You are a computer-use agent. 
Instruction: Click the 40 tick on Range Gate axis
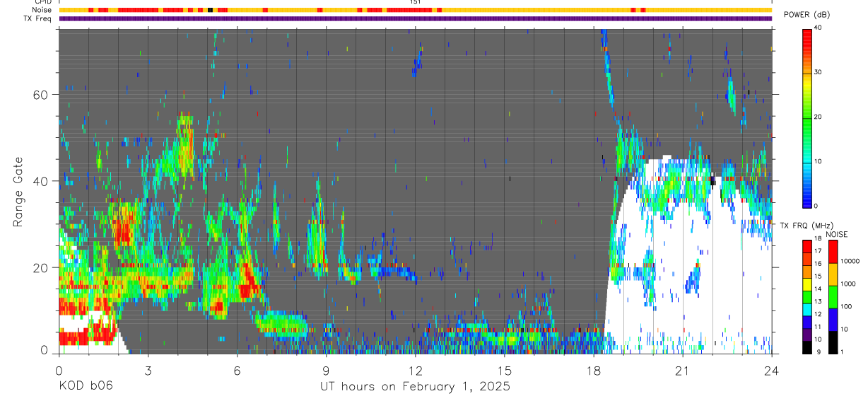click(x=41, y=181)
